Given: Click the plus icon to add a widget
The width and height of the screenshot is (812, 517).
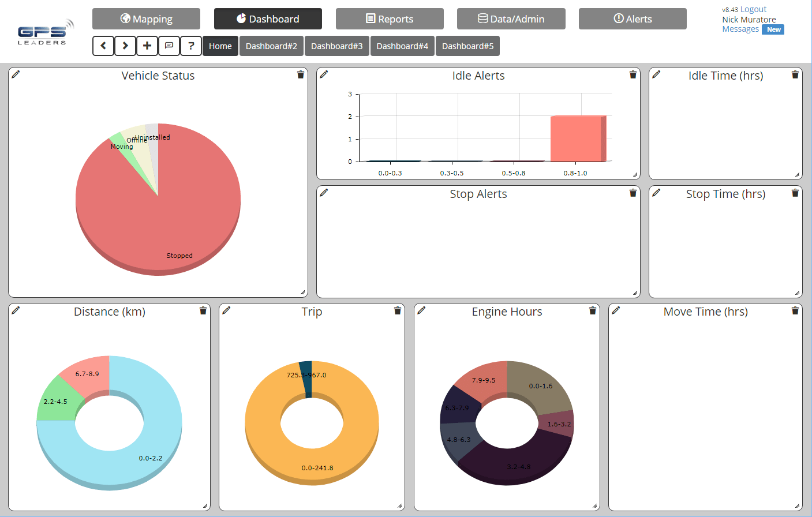Looking at the screenshot, I should [x=147, y=46].
